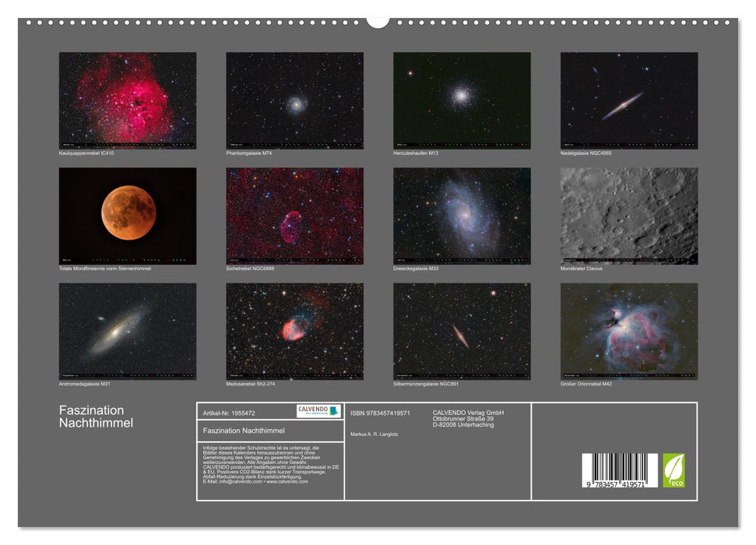Open the Totale Mondfinsternis lunar eclipse image
This screenshot has width=756, height=545.
[x=127, y=216]
